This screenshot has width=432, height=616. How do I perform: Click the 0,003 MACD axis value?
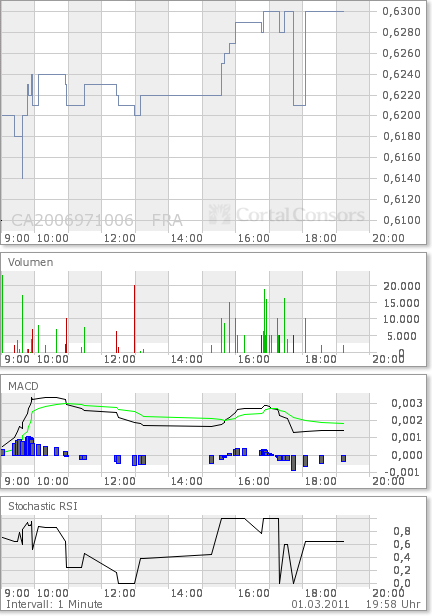tap(407, 403)
